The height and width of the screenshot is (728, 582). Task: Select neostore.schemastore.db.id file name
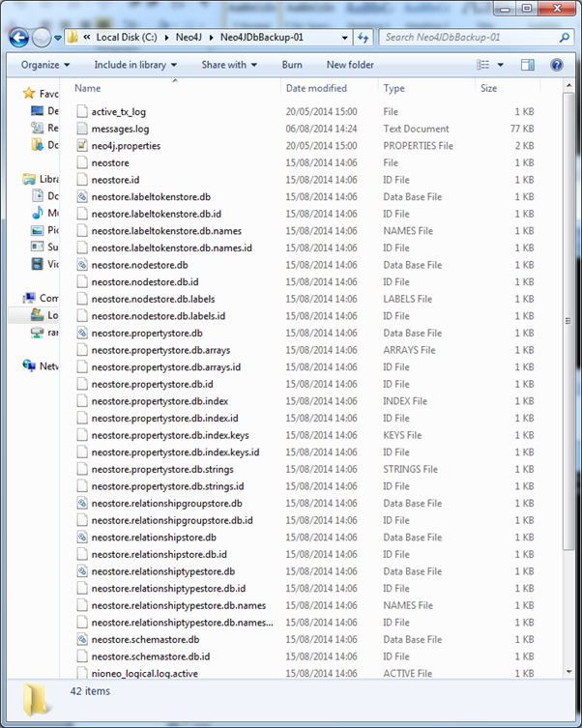click(x=151, y=656)
